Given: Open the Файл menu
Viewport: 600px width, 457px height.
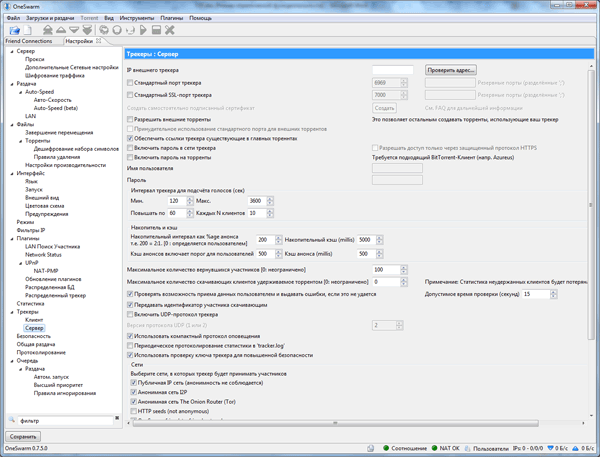Looking at the screenshot, I should (x=13, y=18).
